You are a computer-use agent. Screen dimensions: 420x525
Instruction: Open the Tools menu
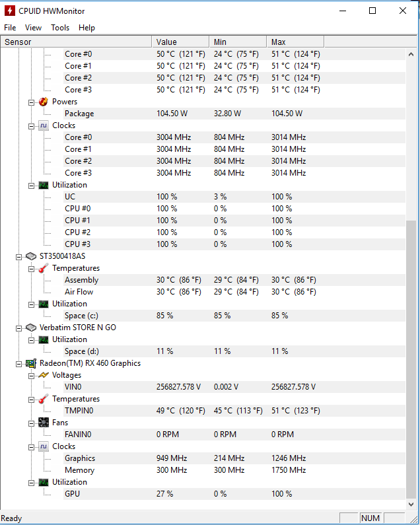tap(60, 28)
